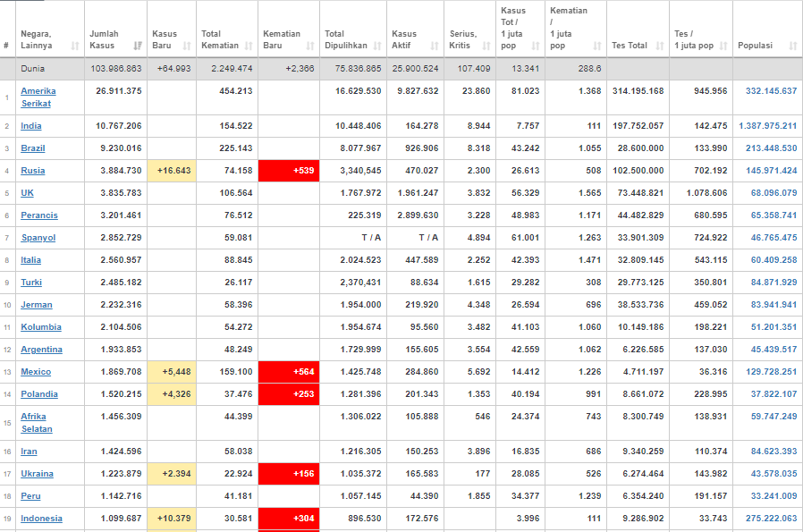Viewport: 803px width, 532px height.
Task: Select Dunia total cases 103.986.863
Action: (115, 69)
